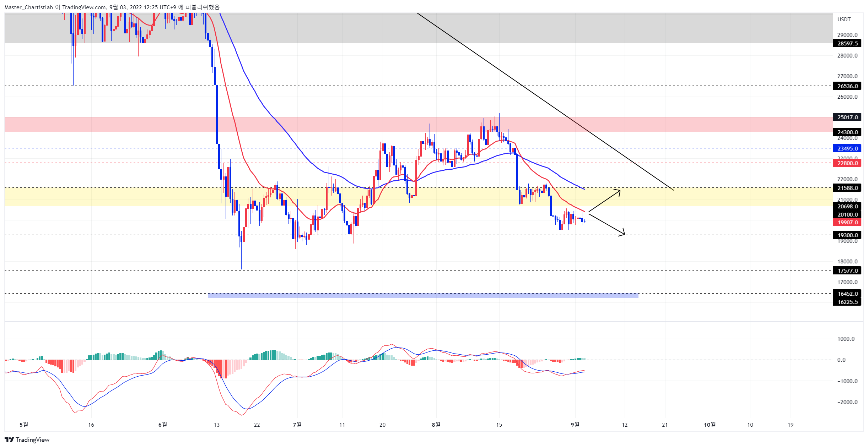Screen dimensions: 868x448
Task: Click the 7월 date label on time axis
Action: [297, 425]
